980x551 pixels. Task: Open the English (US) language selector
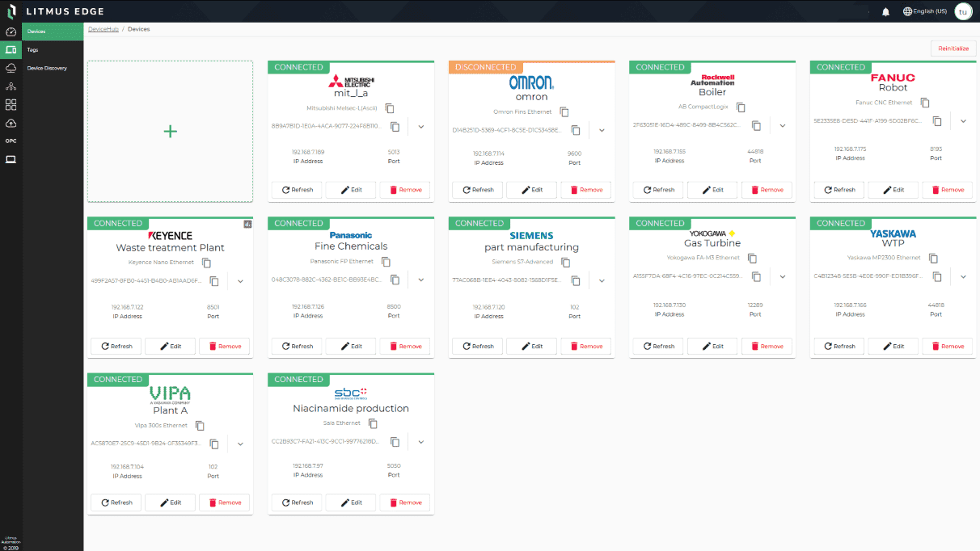925,11
